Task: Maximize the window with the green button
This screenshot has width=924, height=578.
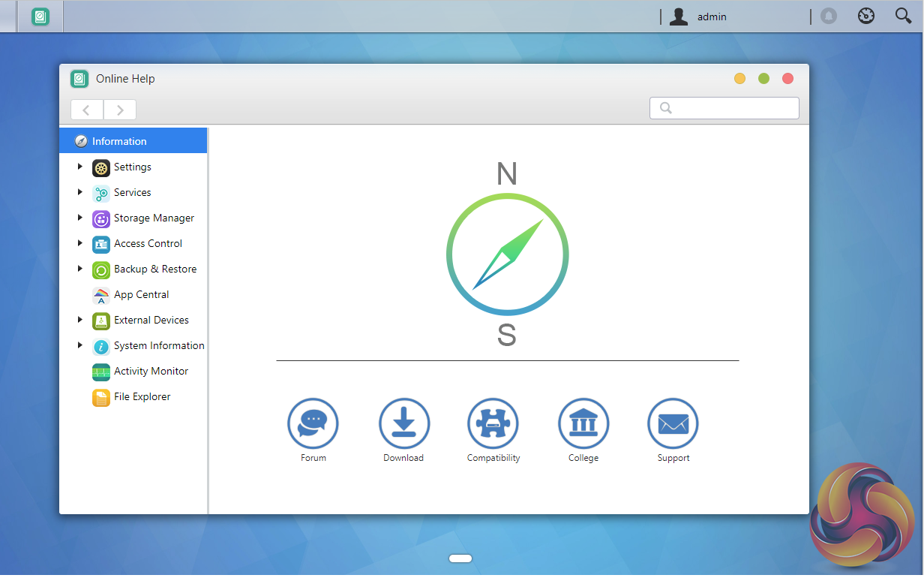Action: [x=763, y=79]
